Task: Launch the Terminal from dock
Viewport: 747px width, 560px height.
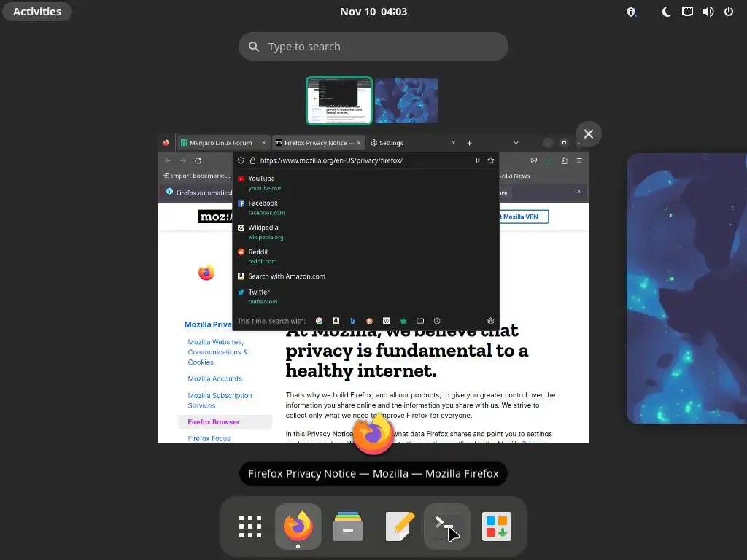Action: coord(447,526)
